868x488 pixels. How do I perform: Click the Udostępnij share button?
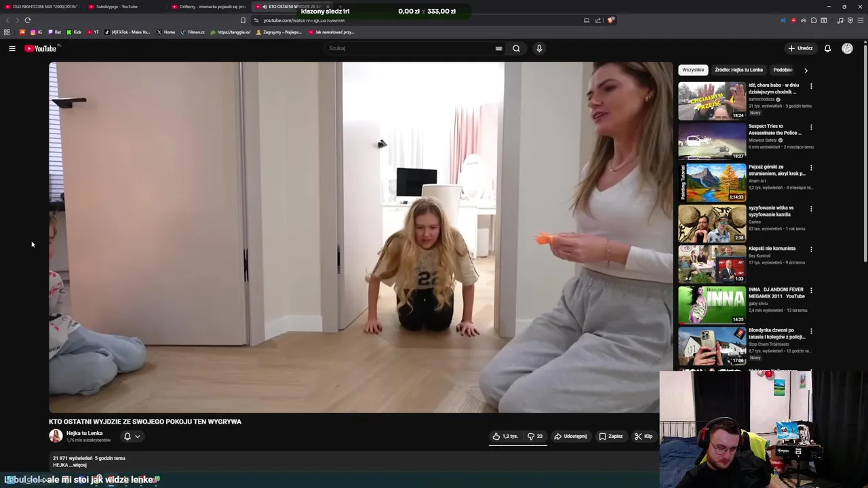click(x=570, y=436)
